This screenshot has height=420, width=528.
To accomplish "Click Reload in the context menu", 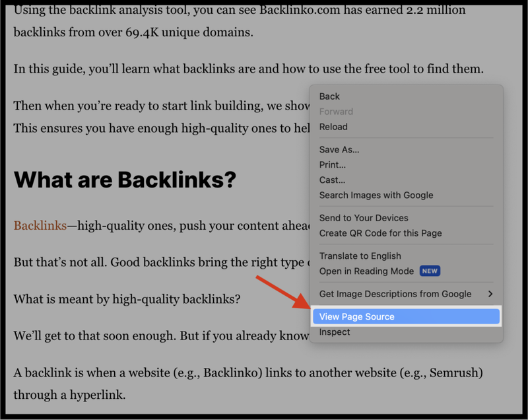I will [x=333, y=127].
